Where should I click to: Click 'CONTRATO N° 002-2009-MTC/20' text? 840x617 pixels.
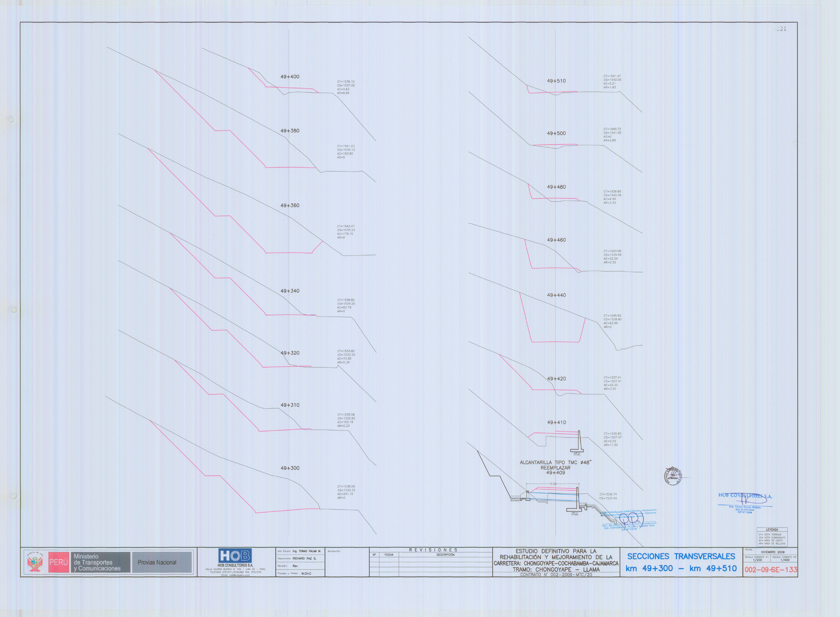[x=556, y=575]
